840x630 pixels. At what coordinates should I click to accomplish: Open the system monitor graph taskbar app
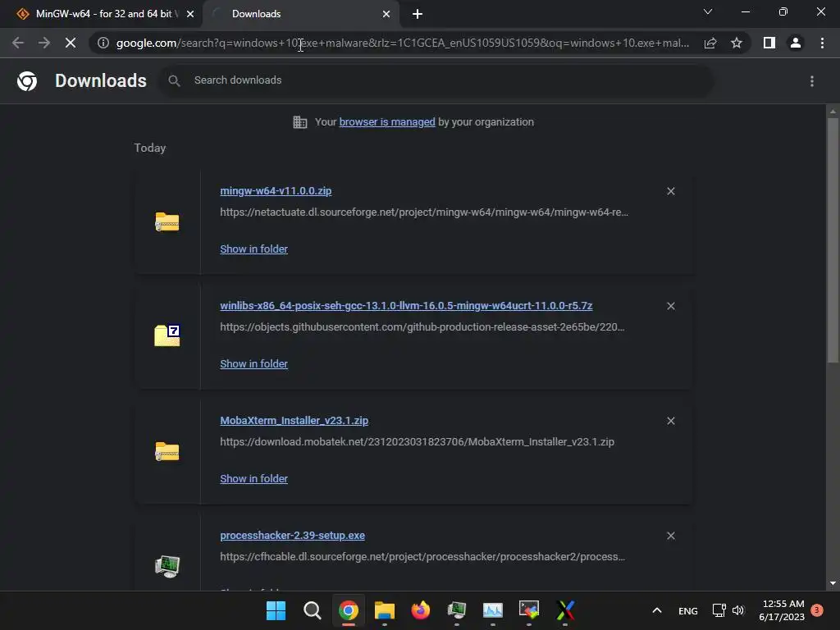tap(493, 610)
